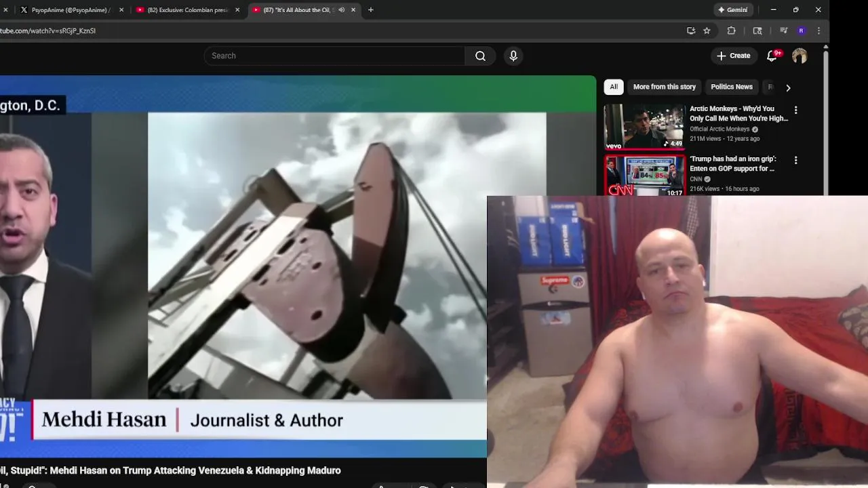This screenshot has width=868, height=488.
Task: Open options for the CNN Enten video
Action: [795, 160]
